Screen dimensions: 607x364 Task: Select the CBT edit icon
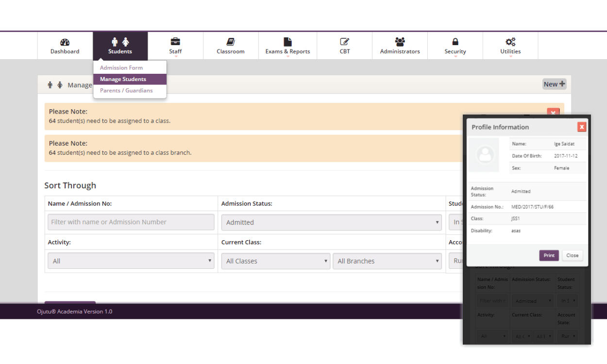[345, 42]
